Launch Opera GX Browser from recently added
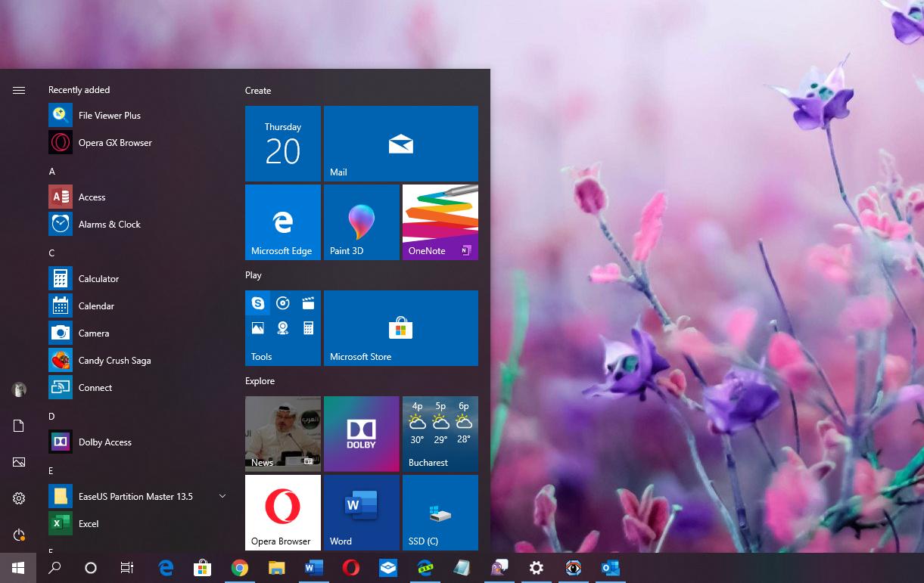This screenshot has height=583, width=924. point(138,143)
